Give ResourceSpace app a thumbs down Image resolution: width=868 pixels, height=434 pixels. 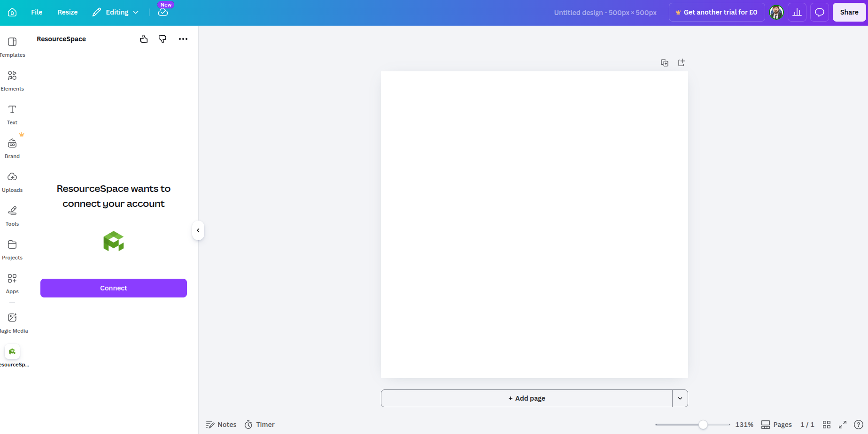tap(163, 39)
